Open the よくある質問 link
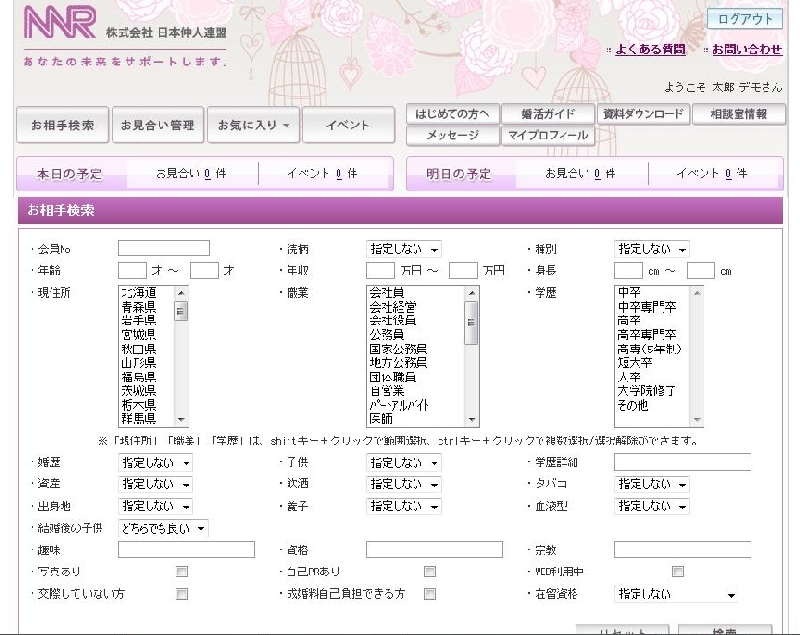This screenshot has height=635, width=800. (x=649, y=49)
